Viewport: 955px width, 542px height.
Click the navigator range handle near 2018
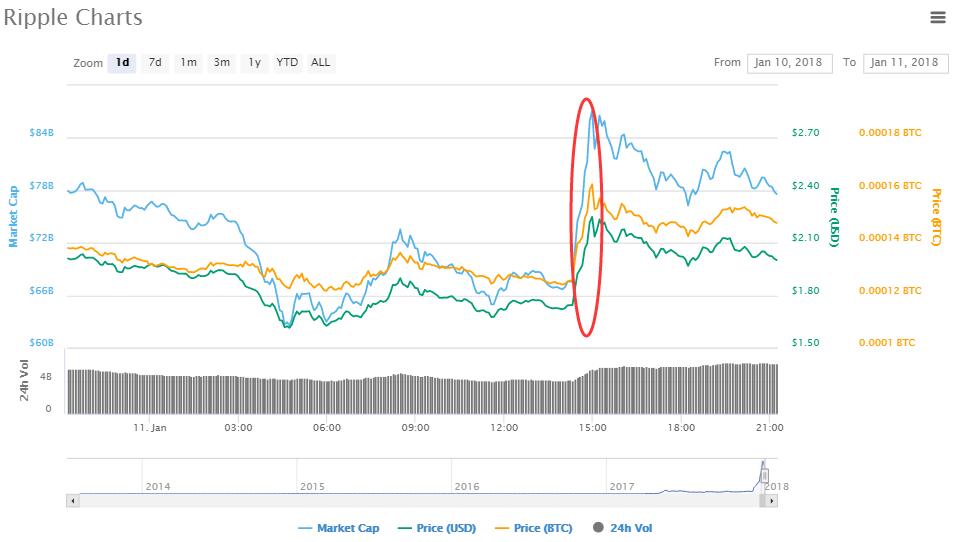(x=764, y=475)
